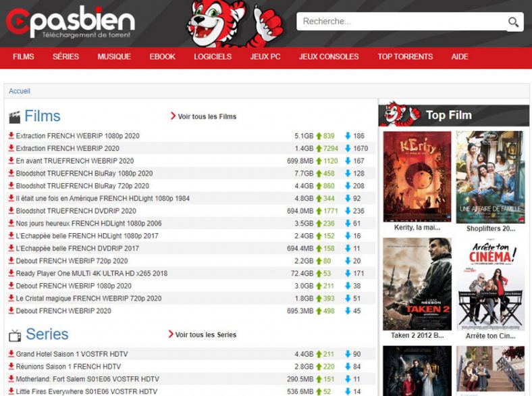This screenshot has width=532, height=396.
Task: Open L'Echappée belle FRENCH HDLight 1080p 2017
Action: tap(87, 236)
